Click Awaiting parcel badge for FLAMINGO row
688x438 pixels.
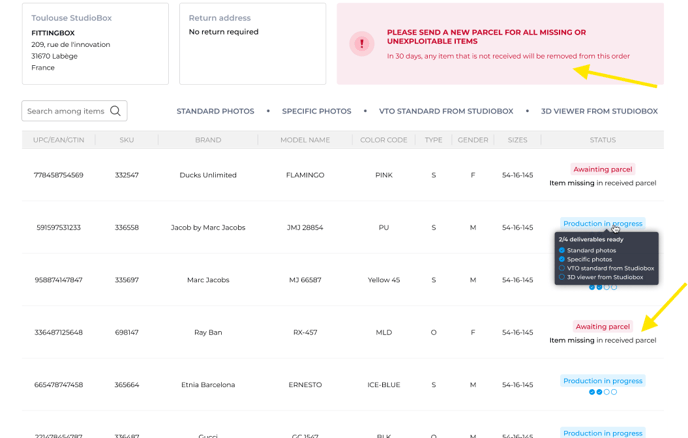pyautogui.click(x=603, y=169)
